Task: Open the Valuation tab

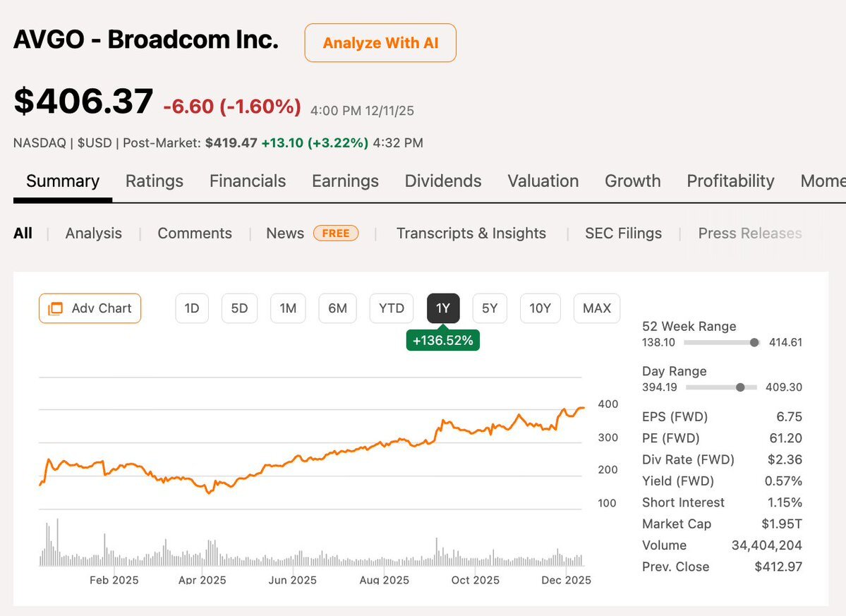Action: tap(543, 181)
